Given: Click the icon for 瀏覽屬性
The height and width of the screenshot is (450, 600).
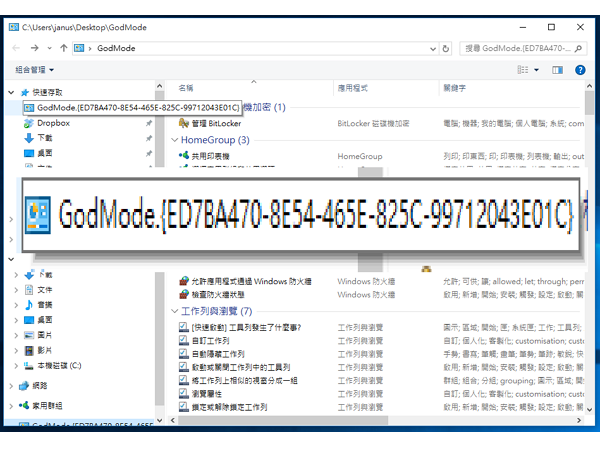Looking at the screenshot, I should tap(184, 393).
